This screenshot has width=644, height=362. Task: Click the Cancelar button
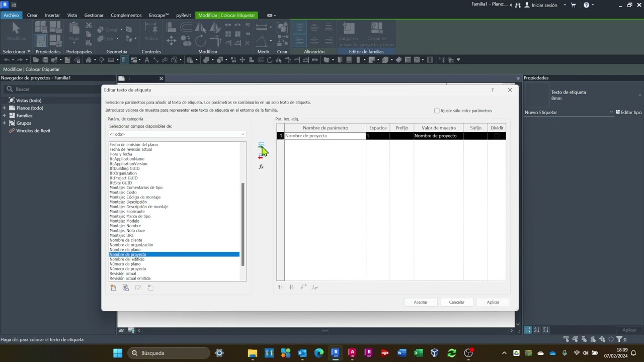(x=457, y=302)
